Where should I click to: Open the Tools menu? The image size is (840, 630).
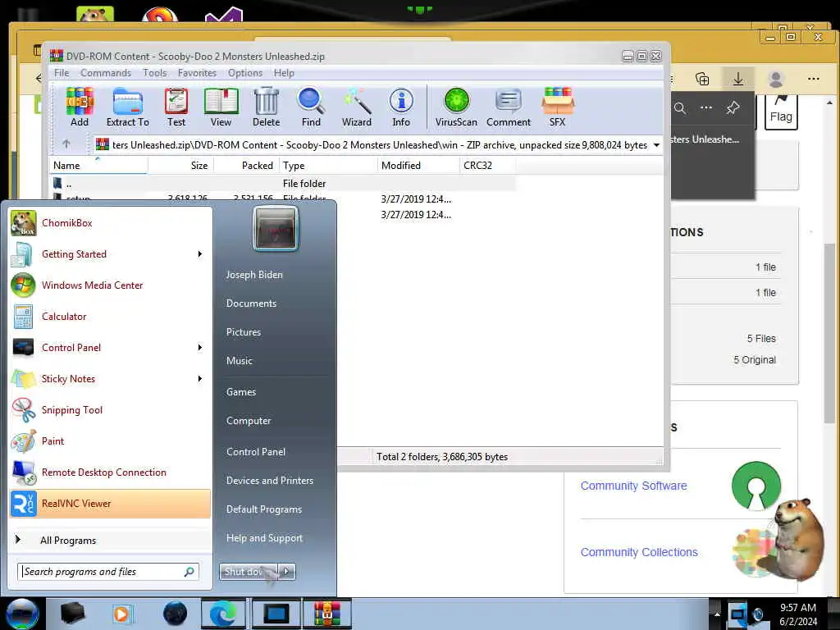pos(154,73)
